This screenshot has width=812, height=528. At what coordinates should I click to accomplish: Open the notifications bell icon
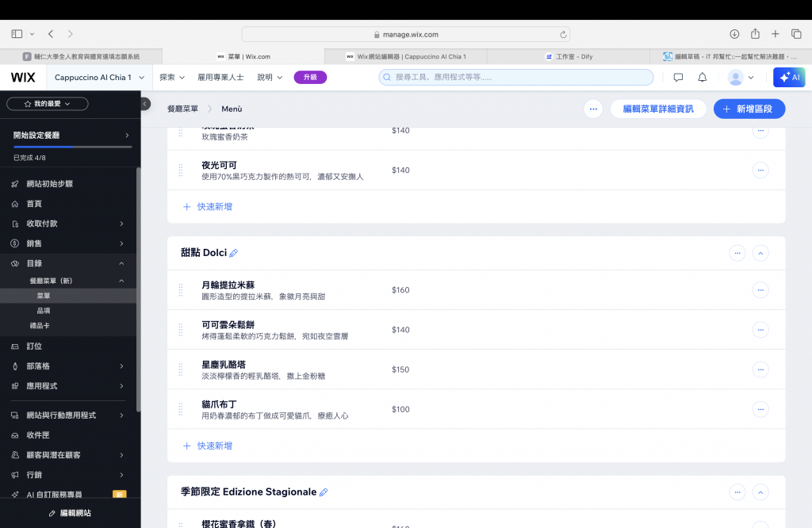(703, 77)
